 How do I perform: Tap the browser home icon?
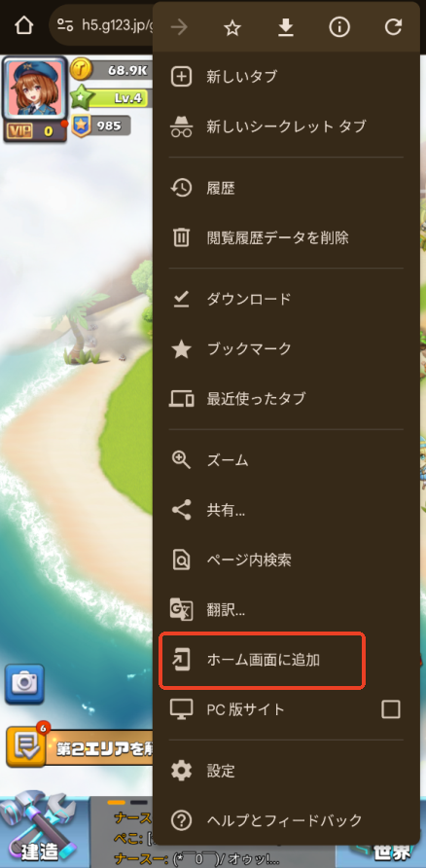[23, 25]
